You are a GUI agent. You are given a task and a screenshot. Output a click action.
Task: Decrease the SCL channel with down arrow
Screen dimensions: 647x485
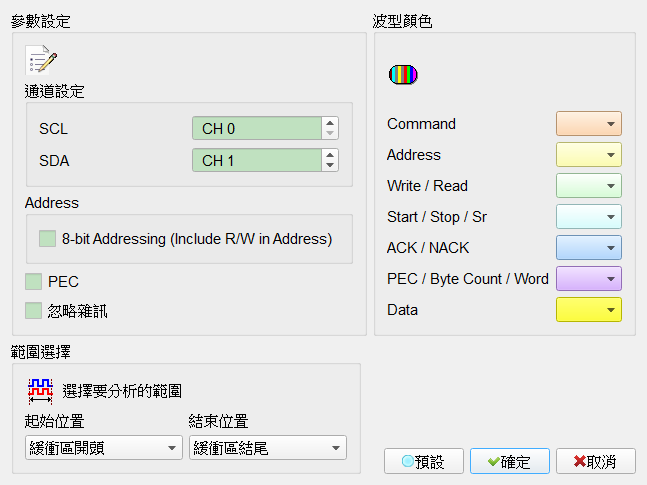(x=330, y=133)
